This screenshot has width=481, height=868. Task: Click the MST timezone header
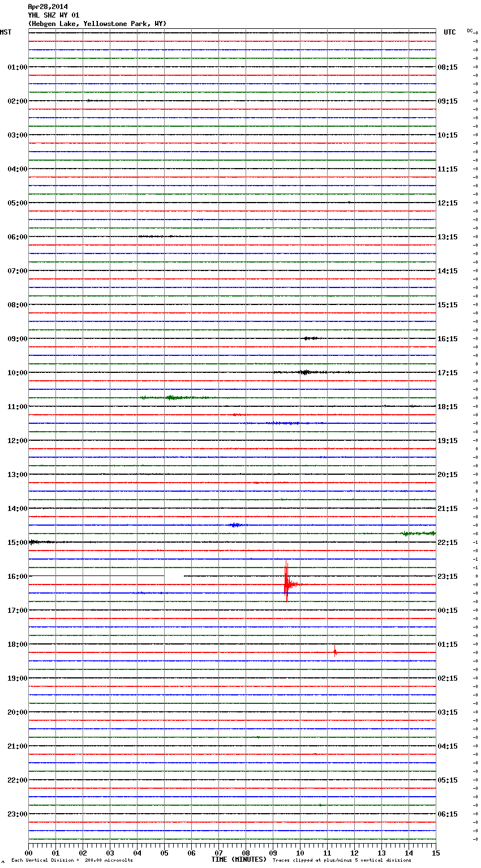pyautogui.click(x=6, y=32)
